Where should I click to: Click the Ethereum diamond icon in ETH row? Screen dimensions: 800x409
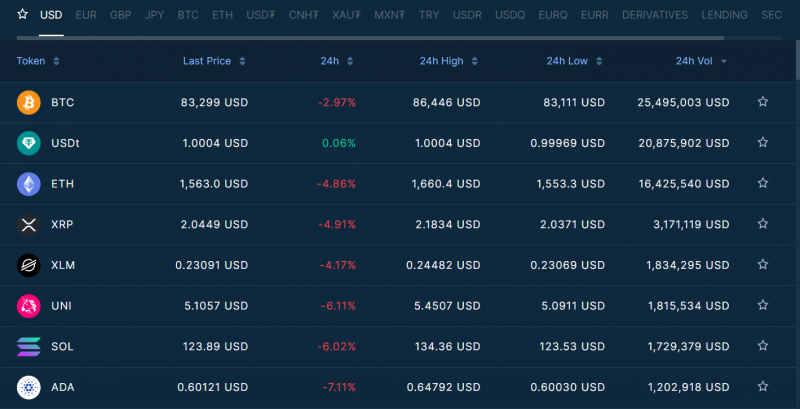[29, 184]
